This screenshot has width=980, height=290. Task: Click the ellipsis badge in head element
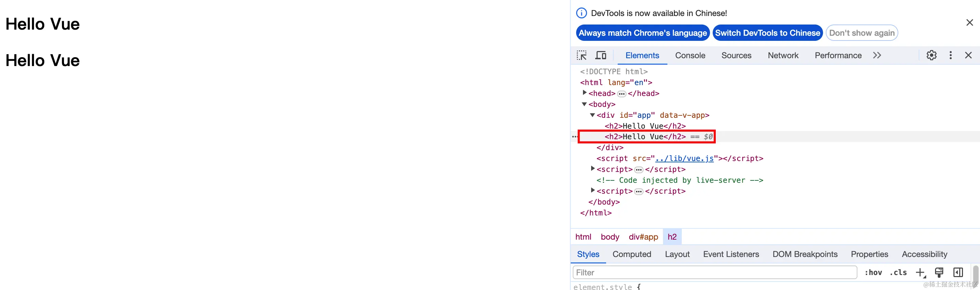622,94
